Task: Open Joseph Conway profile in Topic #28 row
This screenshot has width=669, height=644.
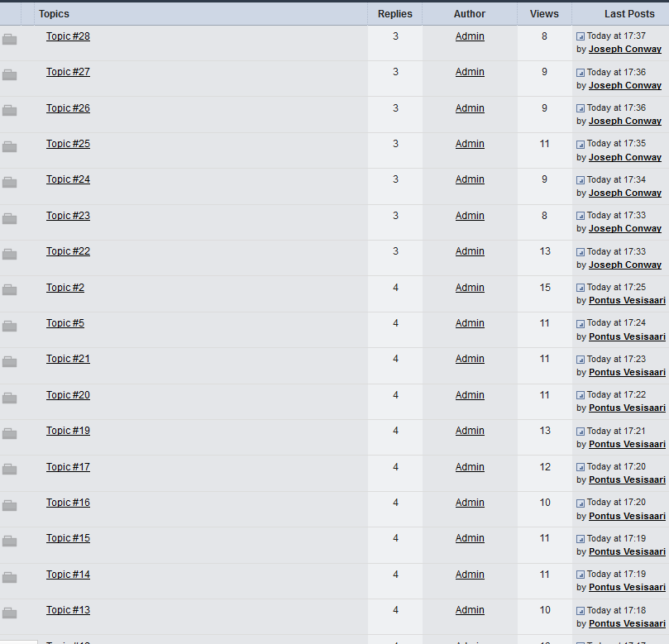Action: [x=625, y=49]
